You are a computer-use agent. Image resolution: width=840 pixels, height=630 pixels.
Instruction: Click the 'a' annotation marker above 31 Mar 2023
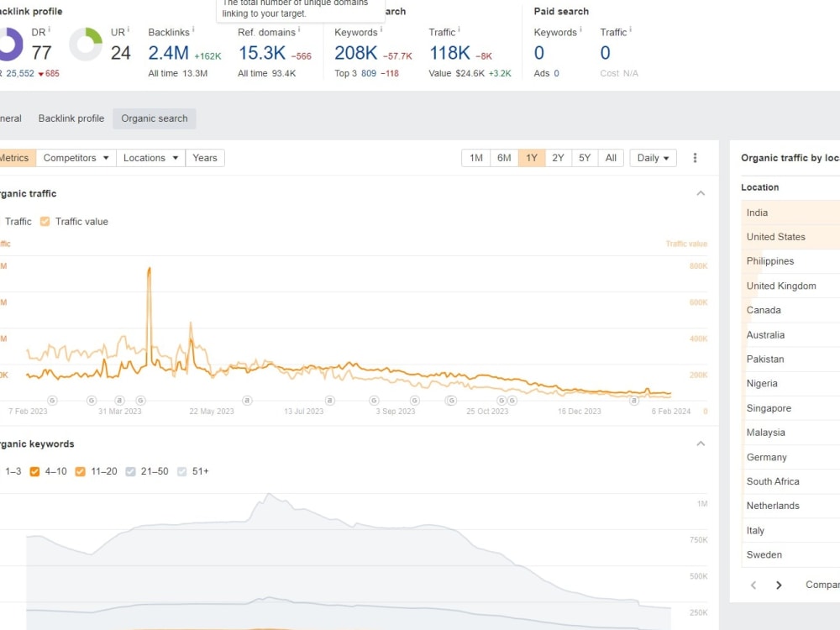pos(119,400)
